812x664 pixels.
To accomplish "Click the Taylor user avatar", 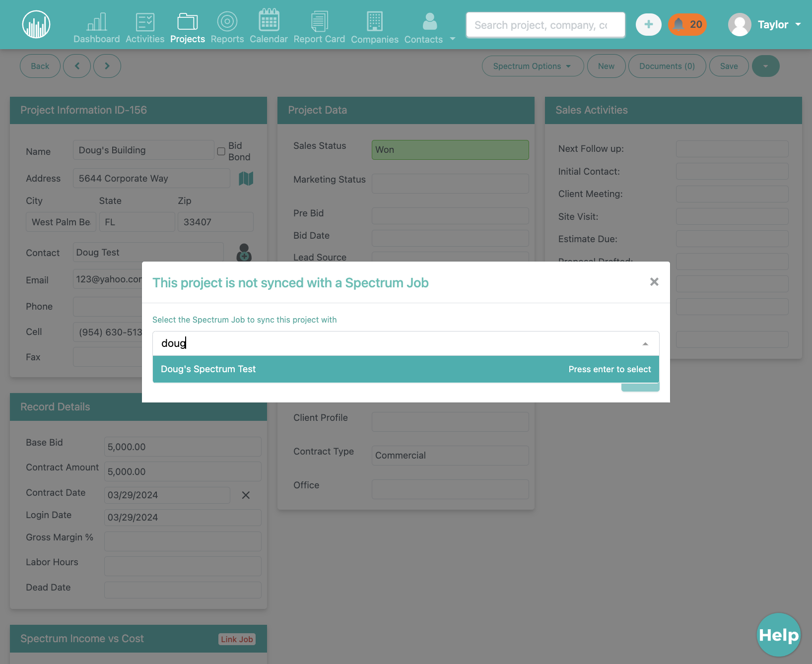I will [x=740, y=24].
